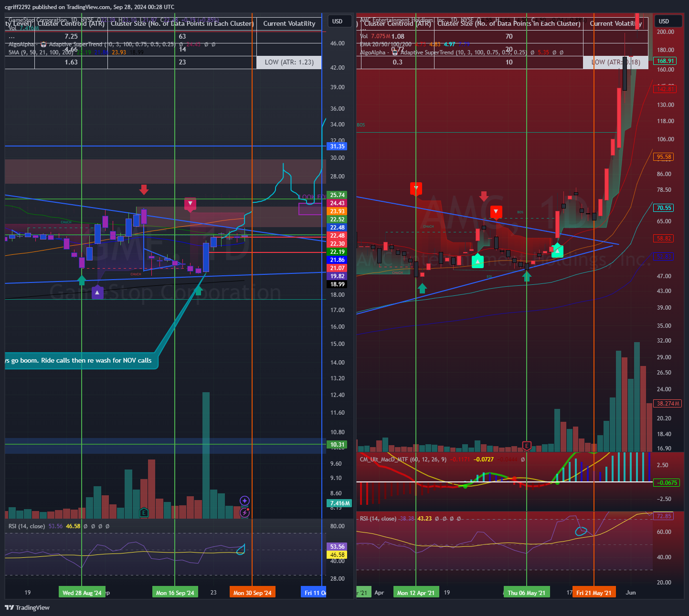689x616 pixels.
Task: Click the 142.81 red price label on AMC chart
Action: point(665,89)
